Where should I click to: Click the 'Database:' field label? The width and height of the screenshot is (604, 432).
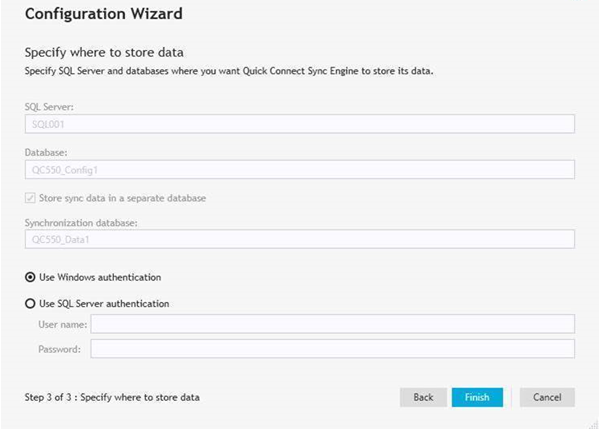pos(46,153)
